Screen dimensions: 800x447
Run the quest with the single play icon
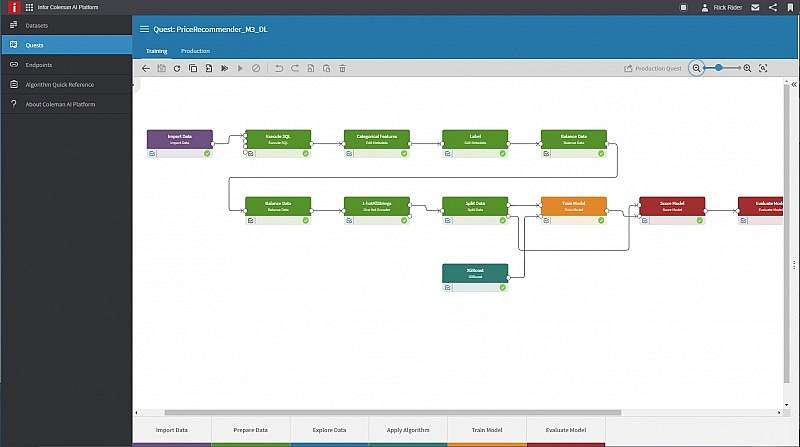[240, 68]
